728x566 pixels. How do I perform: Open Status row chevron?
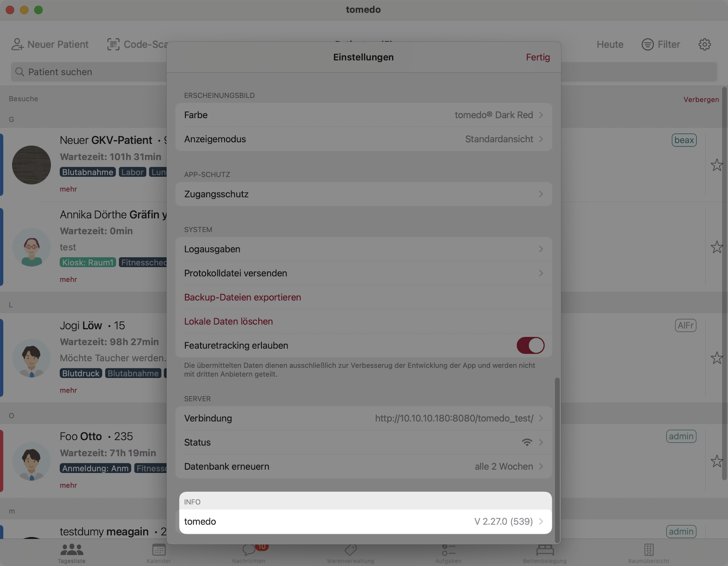pyautogui.click(x=541, y=442)
